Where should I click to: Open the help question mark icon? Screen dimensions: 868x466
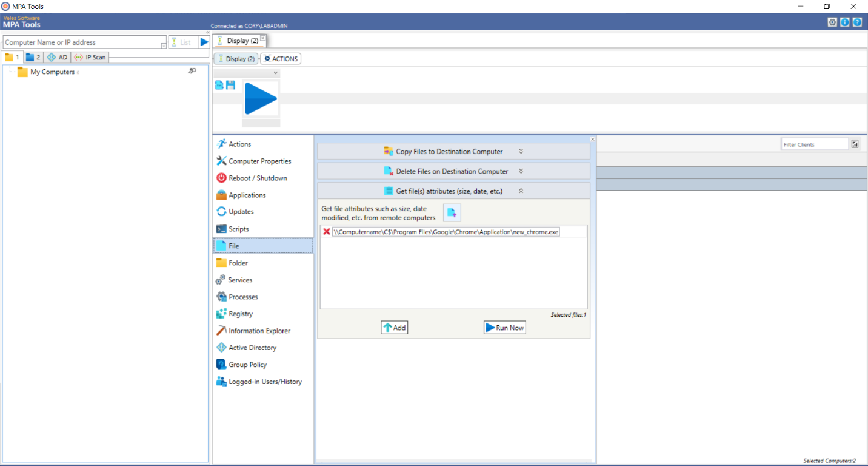[x=857, y=22]
